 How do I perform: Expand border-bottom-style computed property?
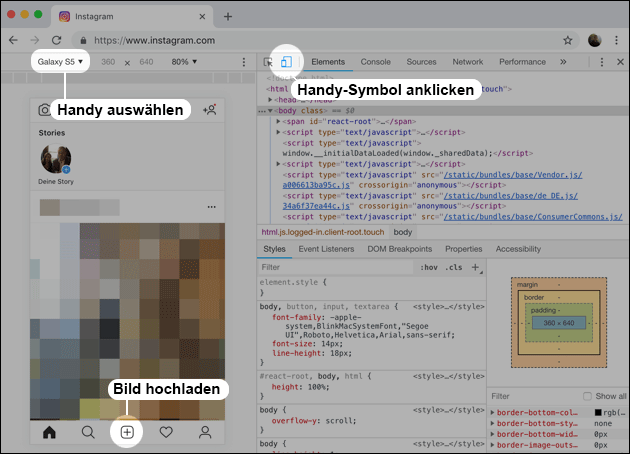click(x=493, y=423)
